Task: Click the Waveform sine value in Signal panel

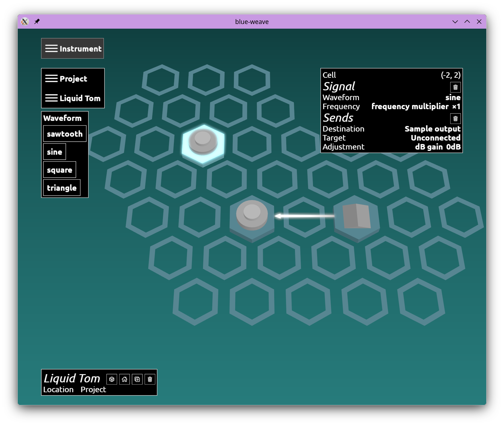Action: [x=453, y=97]
